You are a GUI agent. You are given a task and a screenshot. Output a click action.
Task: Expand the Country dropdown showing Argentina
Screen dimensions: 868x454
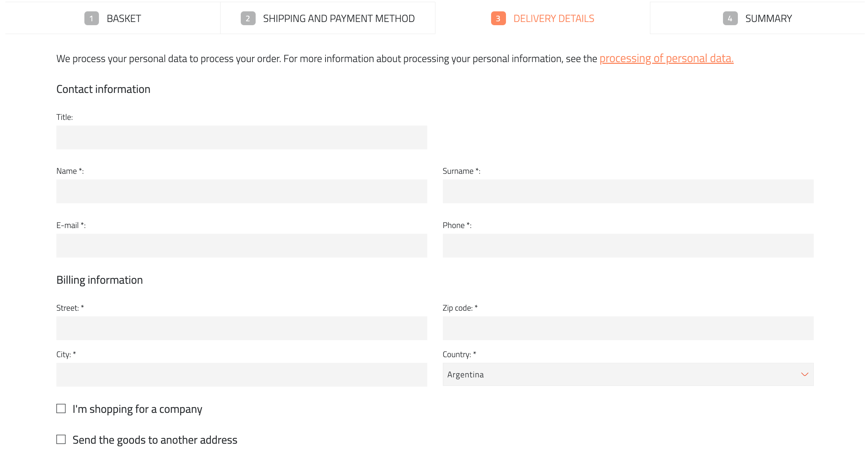click(628, 375)
